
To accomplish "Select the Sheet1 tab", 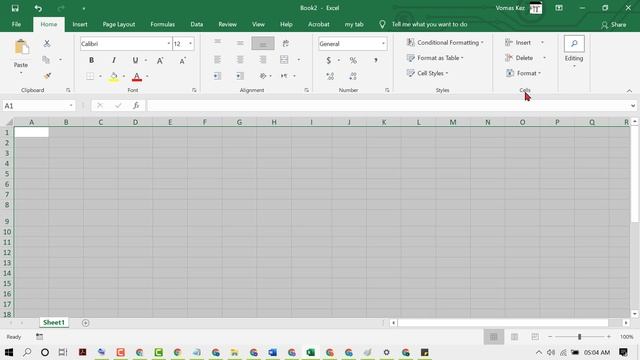I will (54, 322).
